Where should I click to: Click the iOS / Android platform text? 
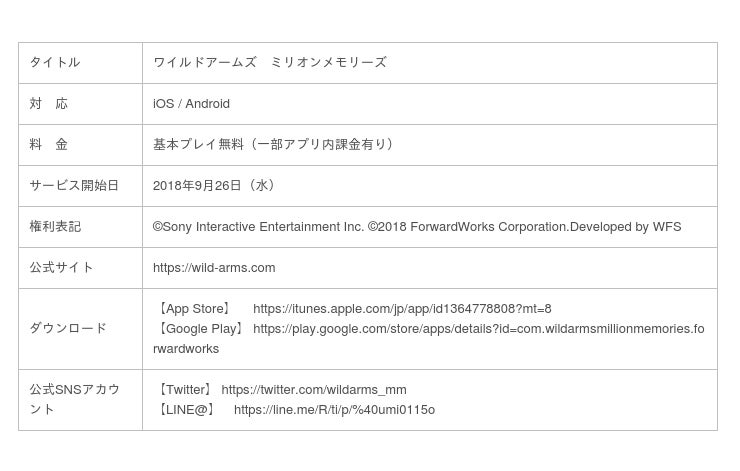pyautogui.click(x=191, y=104)
